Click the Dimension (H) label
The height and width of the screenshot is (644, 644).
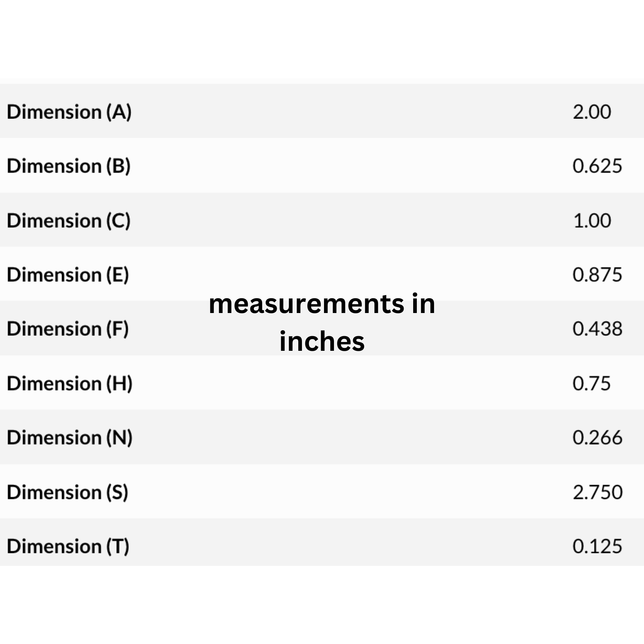tap(69, 383)
